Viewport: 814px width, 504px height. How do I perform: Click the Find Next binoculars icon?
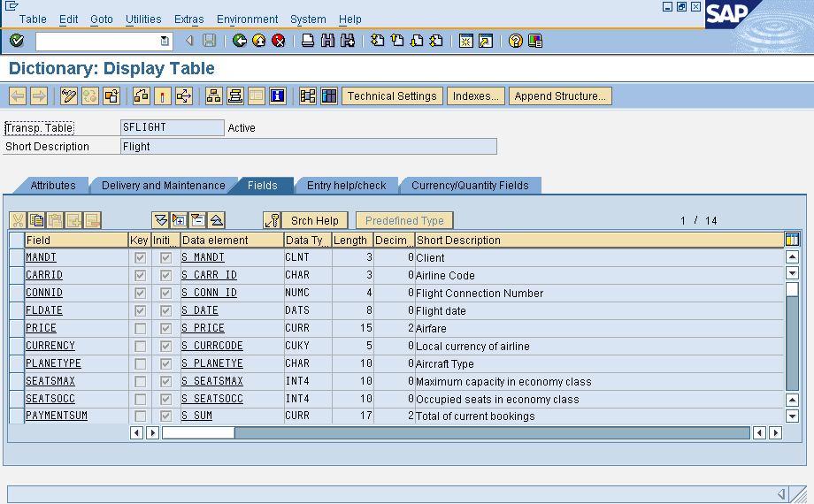(348, 41)
